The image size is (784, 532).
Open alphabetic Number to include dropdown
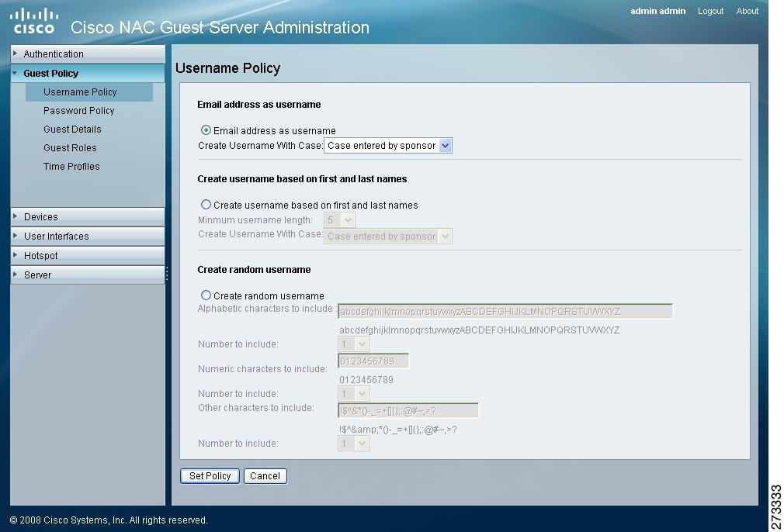(x=353, y=344)
